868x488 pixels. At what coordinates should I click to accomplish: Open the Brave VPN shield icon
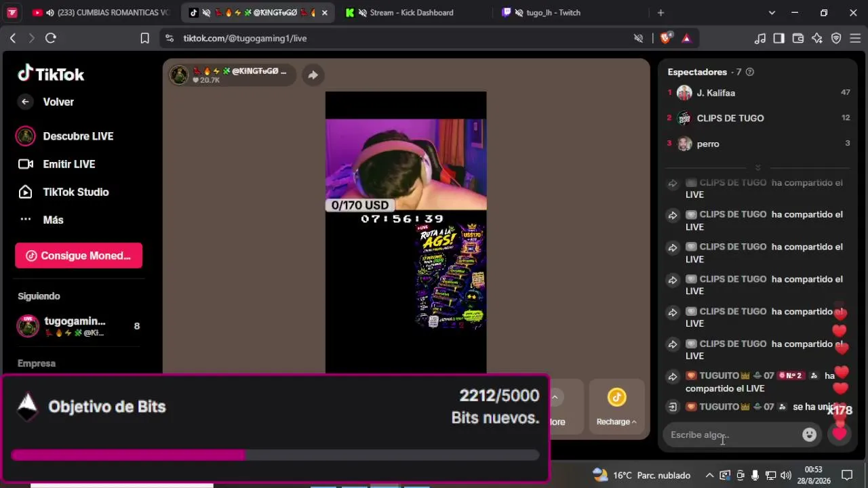point(836,39)
